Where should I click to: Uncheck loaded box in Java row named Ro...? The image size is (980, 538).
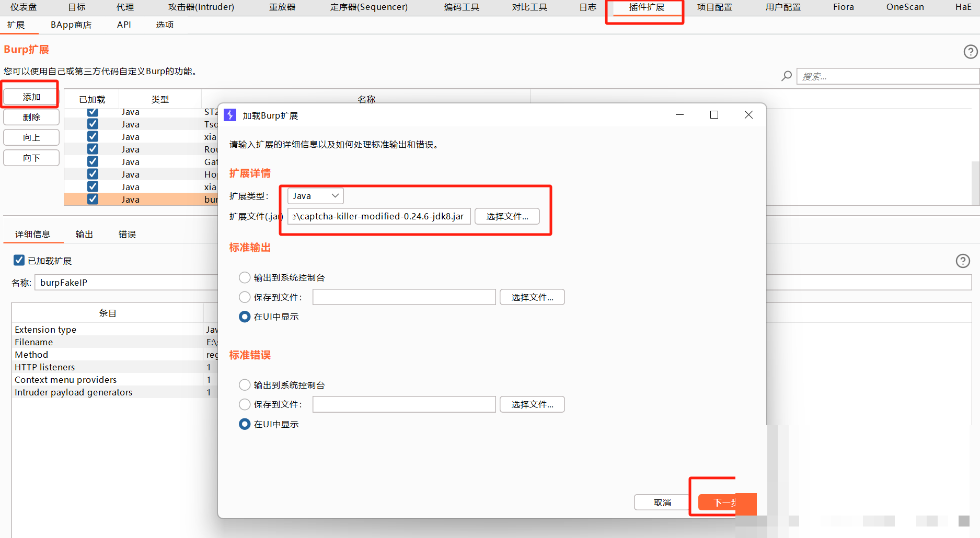click(93, 149)
